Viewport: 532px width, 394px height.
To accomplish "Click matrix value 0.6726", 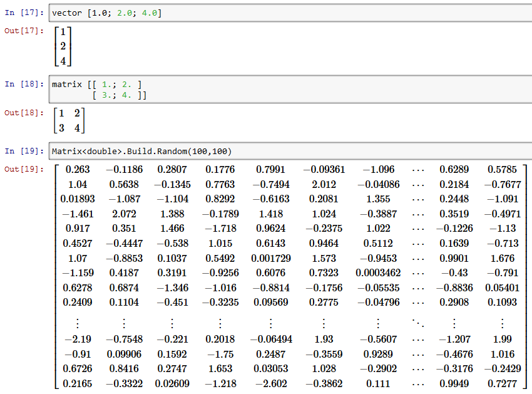I will tap(78, 369).
